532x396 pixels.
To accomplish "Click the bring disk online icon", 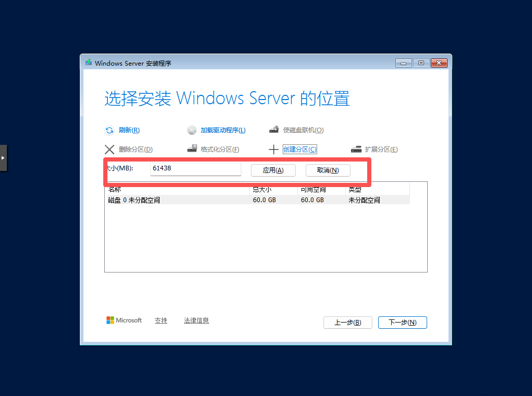I will tap(274, 130).
